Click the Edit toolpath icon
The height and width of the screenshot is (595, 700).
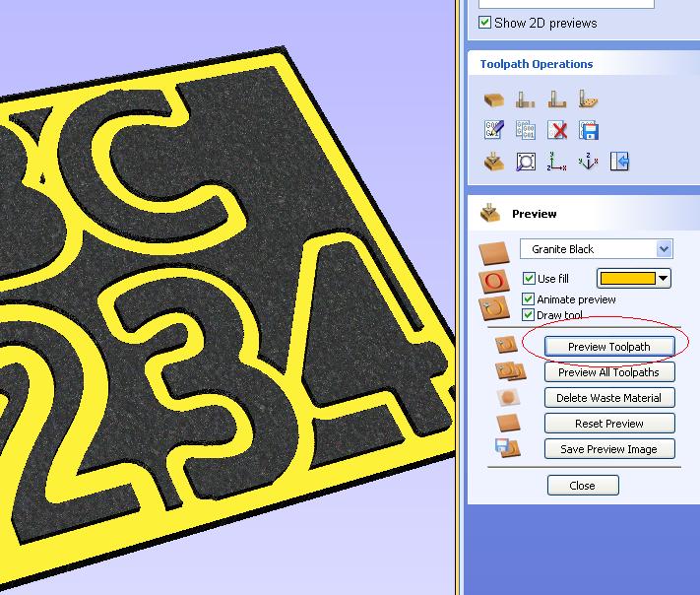(x=494, y=130)
